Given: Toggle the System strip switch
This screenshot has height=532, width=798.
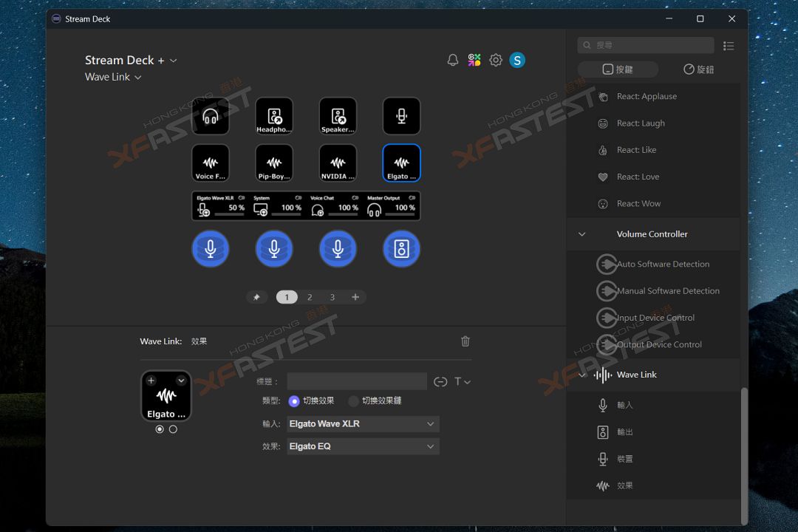Looking at the screenshot, I should [x=299, y=197].
